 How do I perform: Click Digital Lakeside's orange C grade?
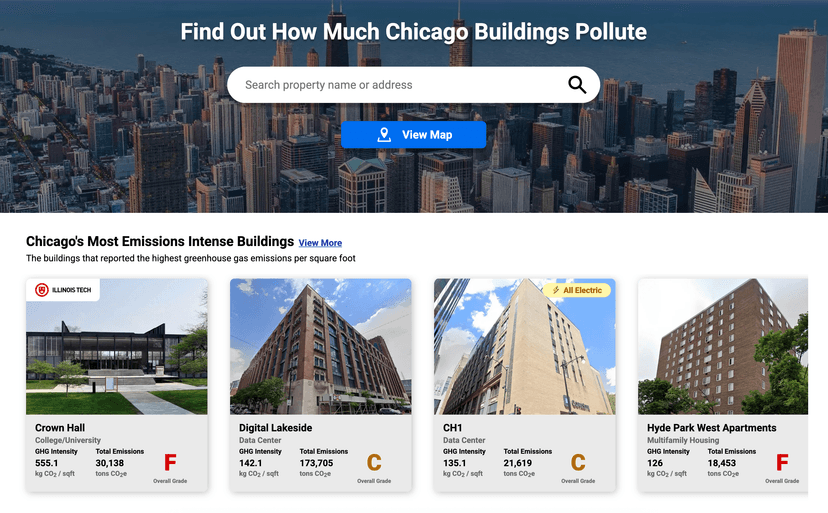[374, 462]
